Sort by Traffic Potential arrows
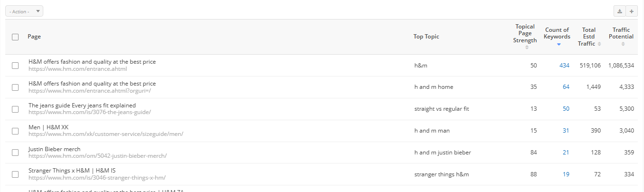Image resolution: width=644 pixels, height=192 pixels. coord(623,44)
